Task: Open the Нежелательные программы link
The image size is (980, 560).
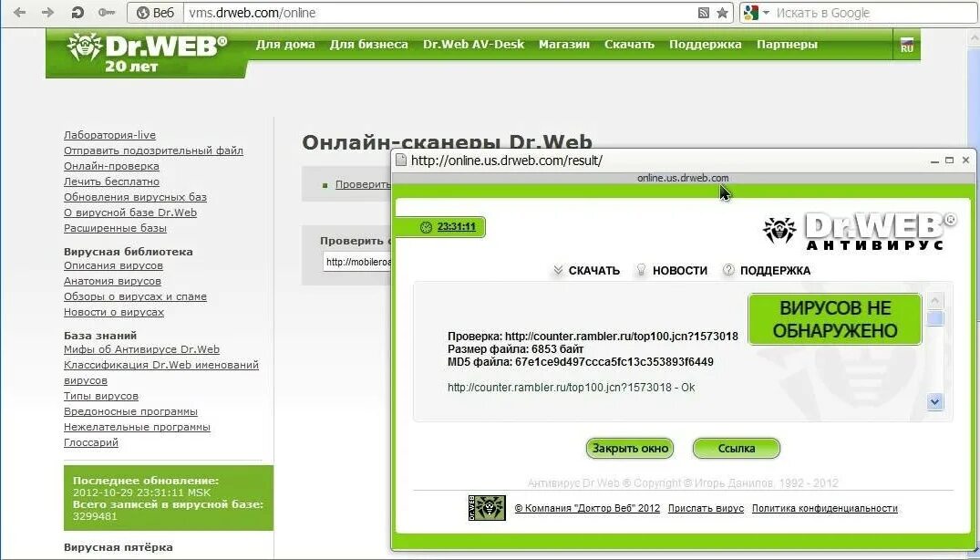Action: pos(137,427)
